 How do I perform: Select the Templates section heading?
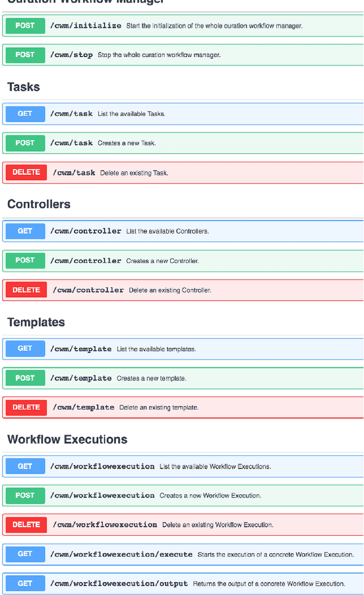pos(35,322)
